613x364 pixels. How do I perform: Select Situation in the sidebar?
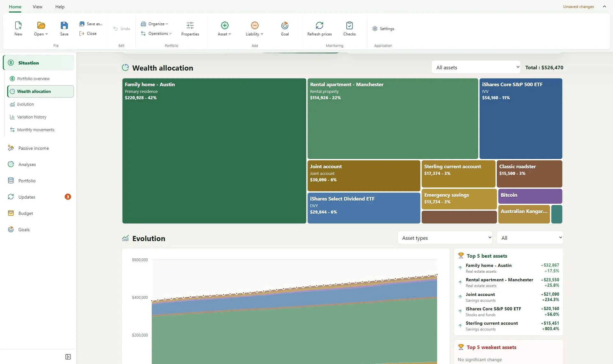tap(39, 63)
